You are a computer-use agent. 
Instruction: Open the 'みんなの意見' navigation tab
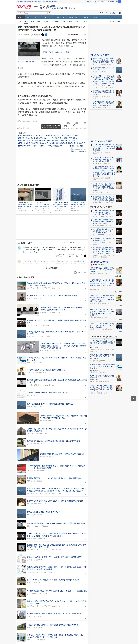(x=73, y=17)
